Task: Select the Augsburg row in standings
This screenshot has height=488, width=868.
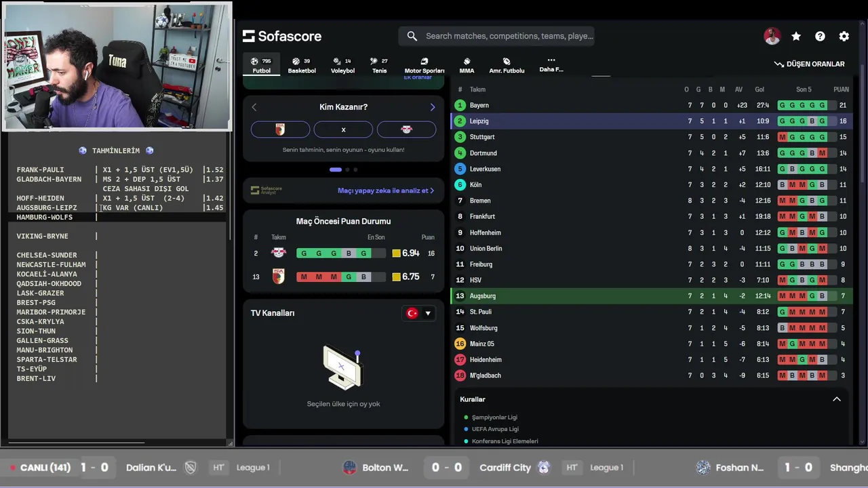Action: (652, 296)
